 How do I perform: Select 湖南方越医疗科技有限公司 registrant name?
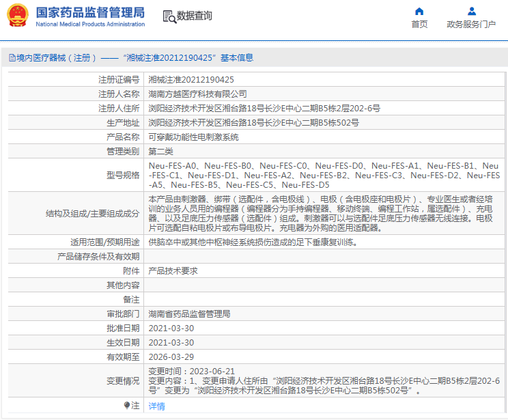[x=197, y=94]
